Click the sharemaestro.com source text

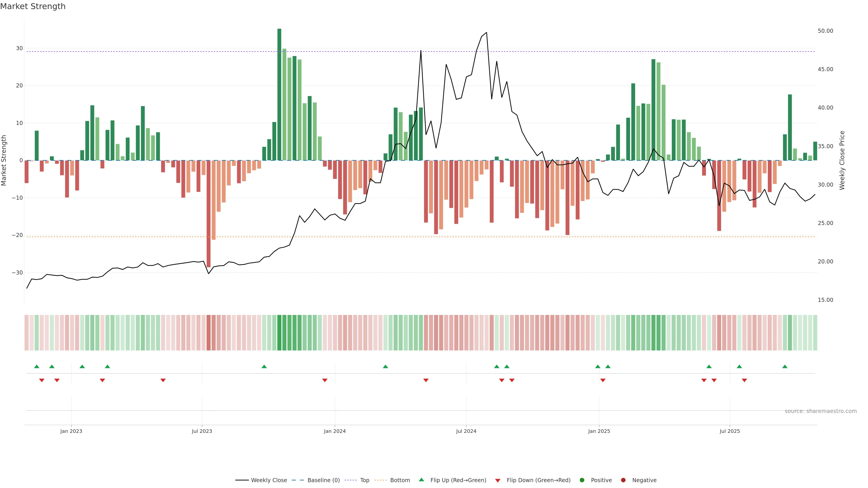click(821, 411)
